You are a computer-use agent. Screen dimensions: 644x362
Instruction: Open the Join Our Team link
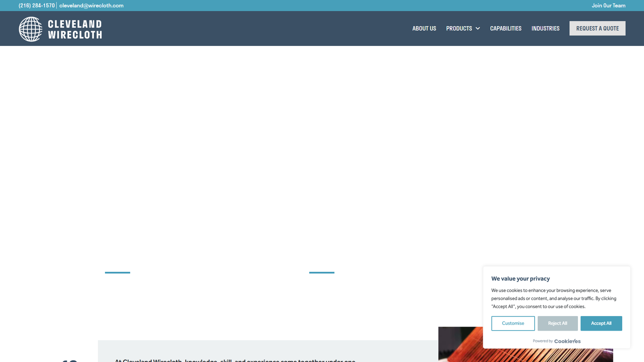(x=608, y=6)
